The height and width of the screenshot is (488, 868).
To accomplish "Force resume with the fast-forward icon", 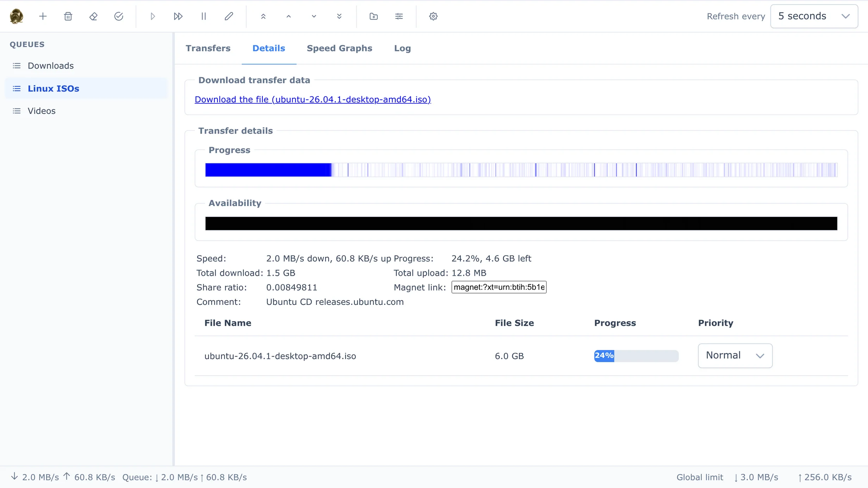I will click(178, 16).
